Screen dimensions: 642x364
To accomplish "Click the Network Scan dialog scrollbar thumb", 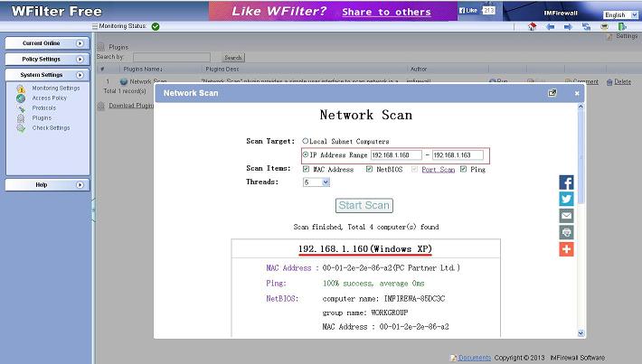I will point(581,157).
